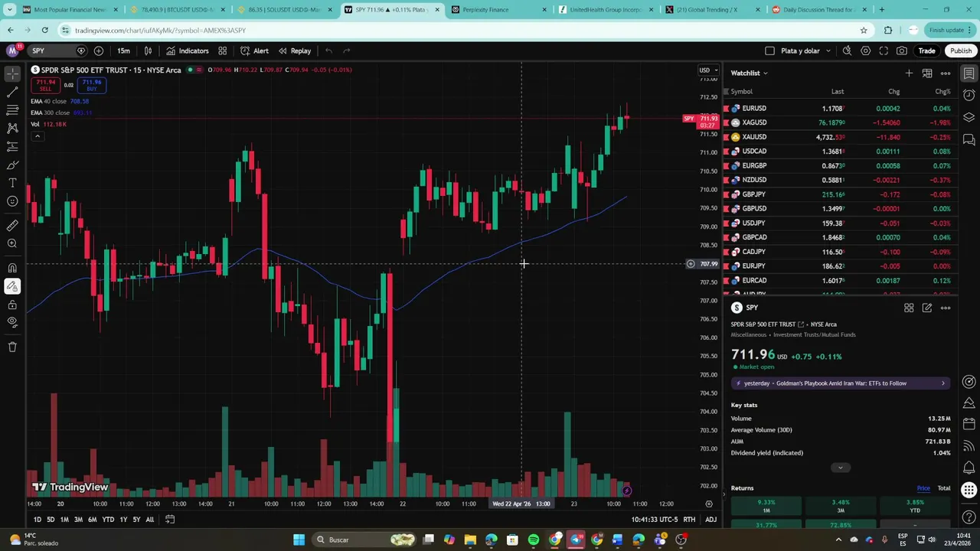Select the trend line drawing tool

click(x=12, y=92)
